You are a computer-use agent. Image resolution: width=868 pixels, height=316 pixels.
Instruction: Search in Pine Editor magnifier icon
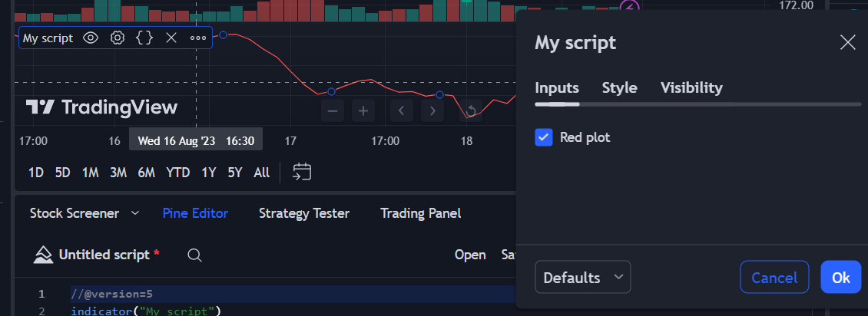(194, 255)
